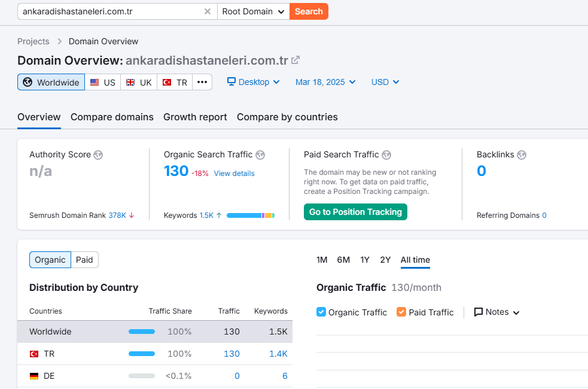Open View details link for organic traffic
Screen dimensions: 588x389
pyautogui.click(x=234, y=174)
